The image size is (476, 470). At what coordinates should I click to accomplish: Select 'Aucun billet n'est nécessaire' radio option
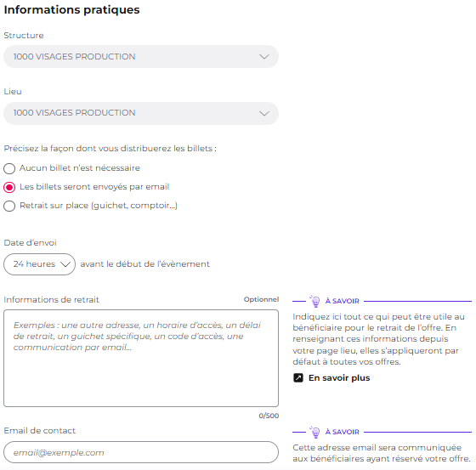9,168
